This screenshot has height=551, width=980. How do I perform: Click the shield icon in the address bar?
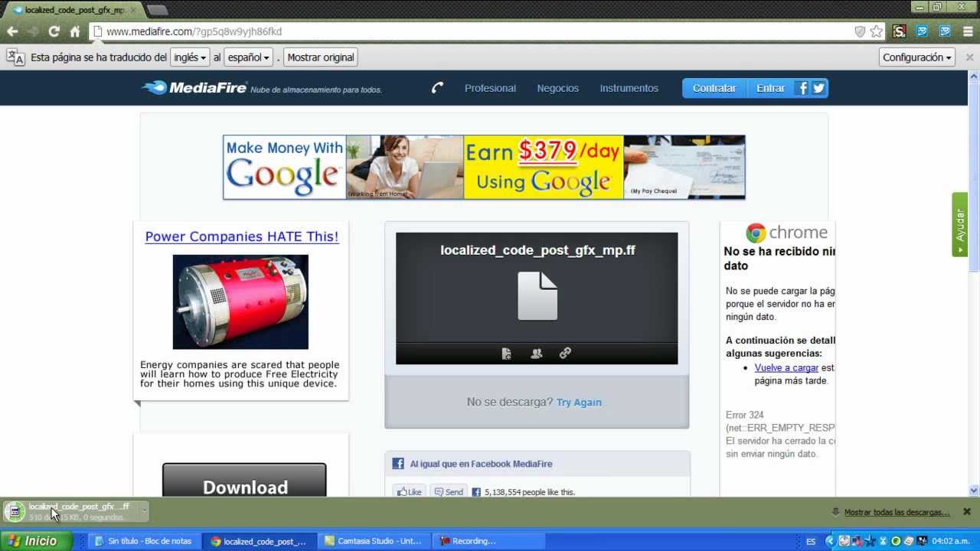pyautogui.click(x=860, y=31)
